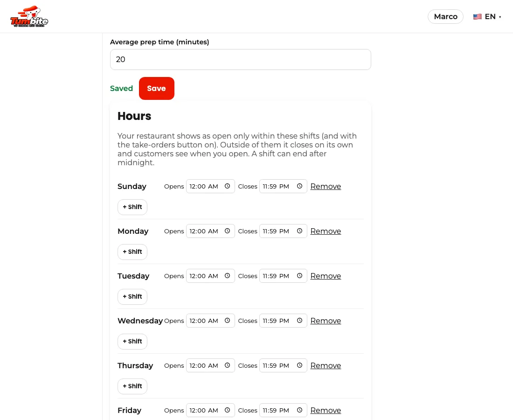
Task: Open clock picker for Sunday opening time
Action: tap(228, 186)
